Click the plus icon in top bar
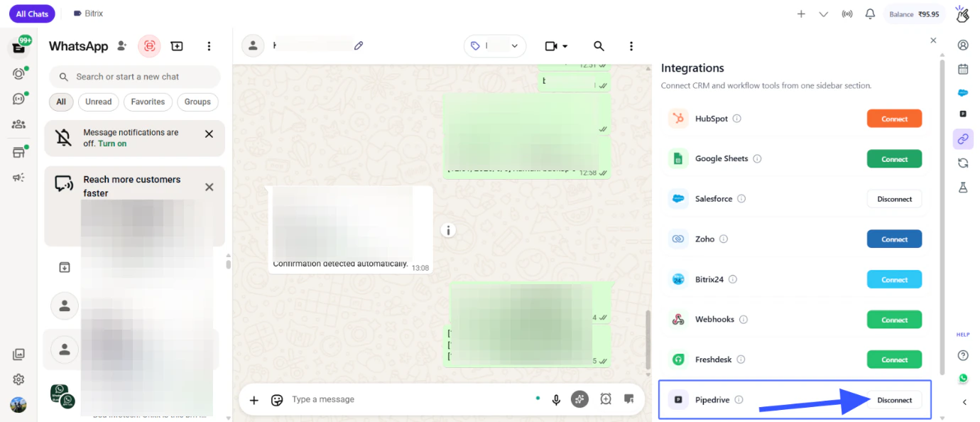The width and height of the screenshot is (980, 422). click(801, 13)
